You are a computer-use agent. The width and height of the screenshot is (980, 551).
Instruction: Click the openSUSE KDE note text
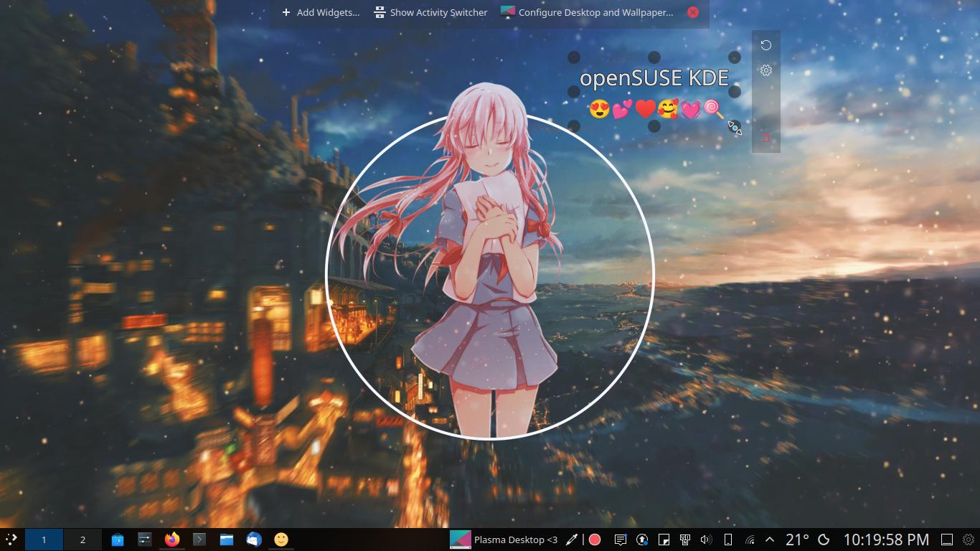tap(654, 77)
